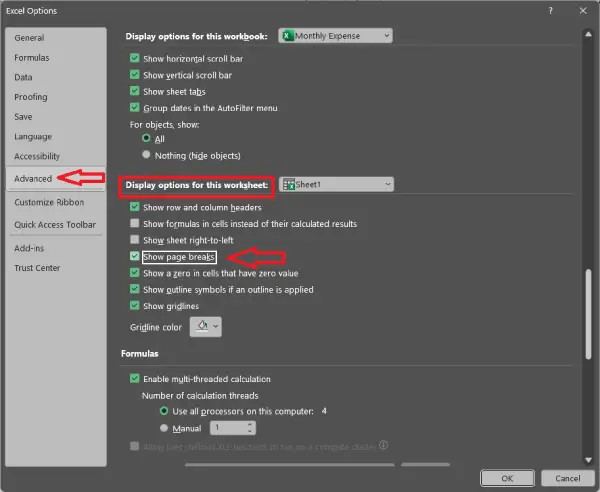The image size is (600, 492).
Task: Toggle Enable multi-threaded calculation
Action: coord(135,379)
